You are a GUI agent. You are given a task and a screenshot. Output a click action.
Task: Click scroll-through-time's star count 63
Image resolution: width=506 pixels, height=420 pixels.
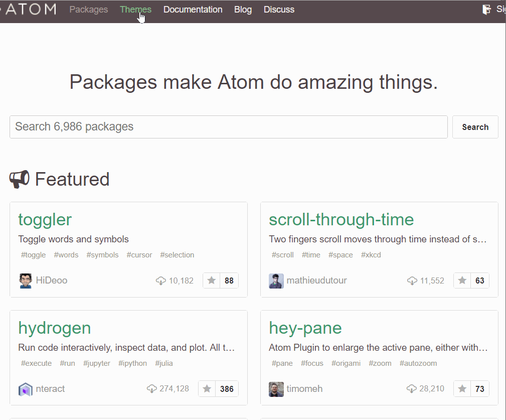click(480, 281)
